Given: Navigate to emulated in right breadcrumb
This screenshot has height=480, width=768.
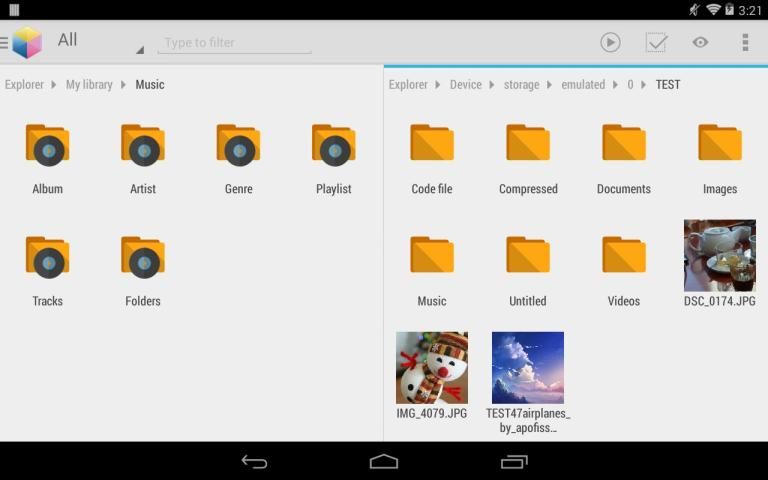Looking at the screenshot, I should pos(583,85).
